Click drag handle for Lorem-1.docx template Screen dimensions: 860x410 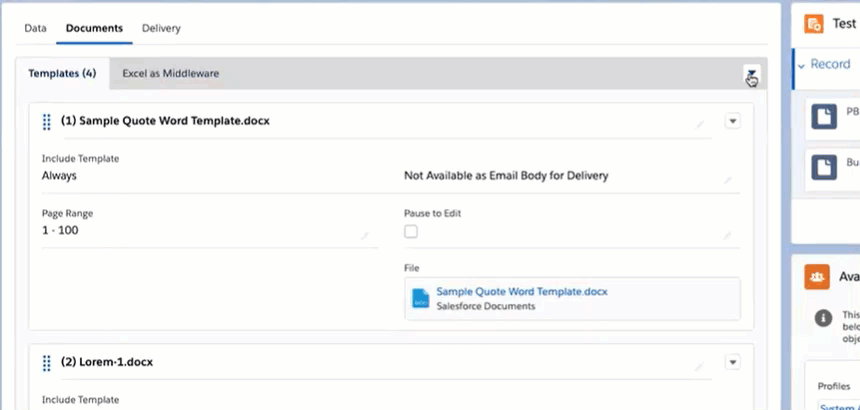click(x=46, y=363)
